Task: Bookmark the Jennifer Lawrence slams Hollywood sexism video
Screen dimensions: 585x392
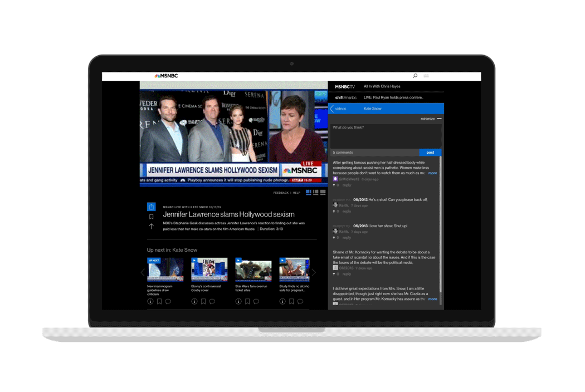Action: click(x=151, y=217)
